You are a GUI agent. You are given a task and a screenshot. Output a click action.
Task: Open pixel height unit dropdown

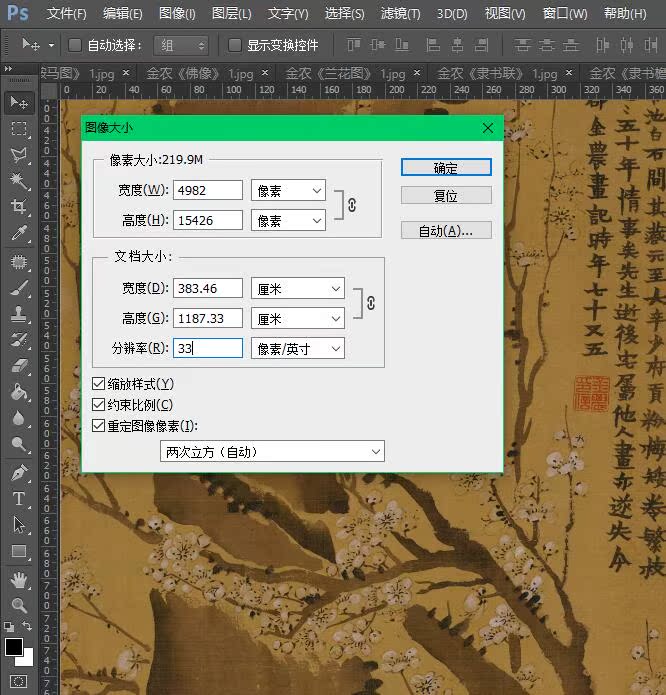coord(288,220)
